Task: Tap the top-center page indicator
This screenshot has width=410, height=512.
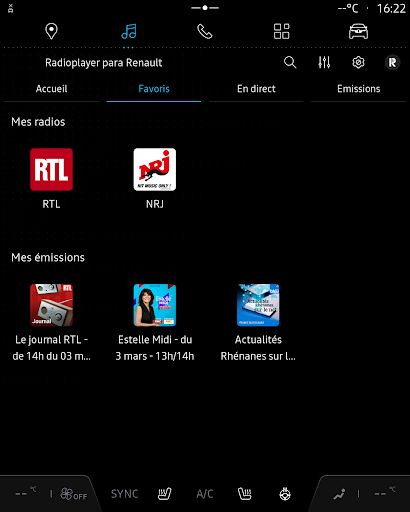Action: tap(205, 8)
